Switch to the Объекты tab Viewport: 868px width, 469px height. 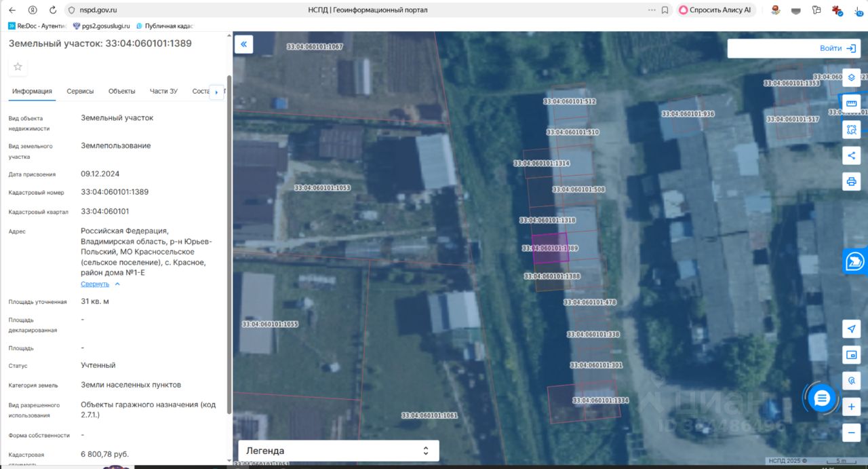[x=122, y=91]
